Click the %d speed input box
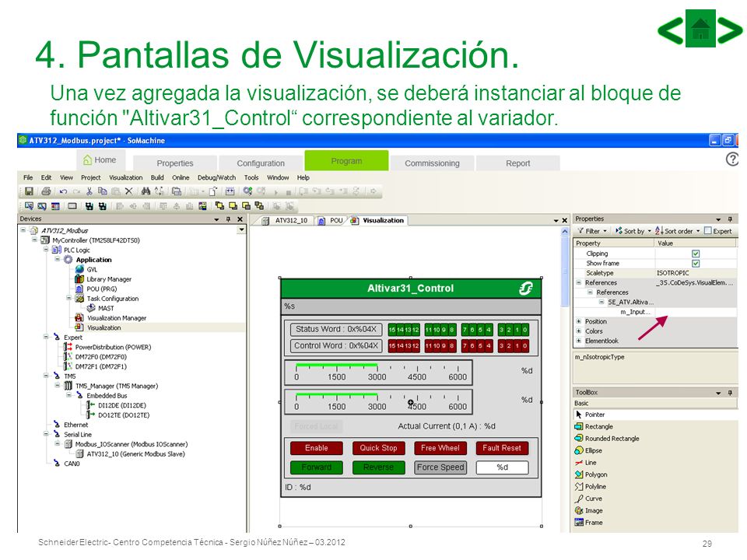Image resolution: width=747 pixels, height=560 pixels. [502, 467]
